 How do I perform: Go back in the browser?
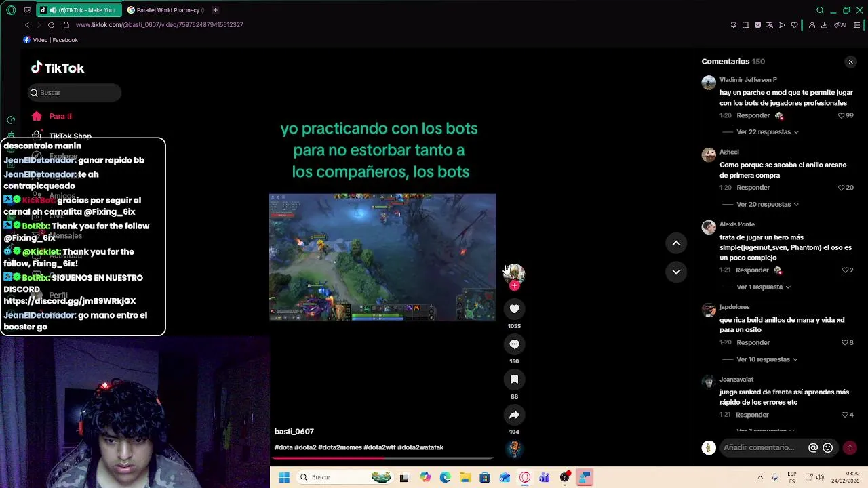[27, 25]
